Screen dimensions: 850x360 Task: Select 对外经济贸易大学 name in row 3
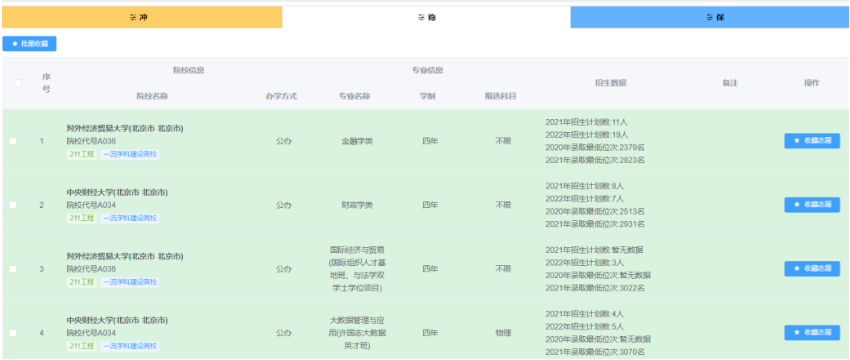tap(125, 256)
